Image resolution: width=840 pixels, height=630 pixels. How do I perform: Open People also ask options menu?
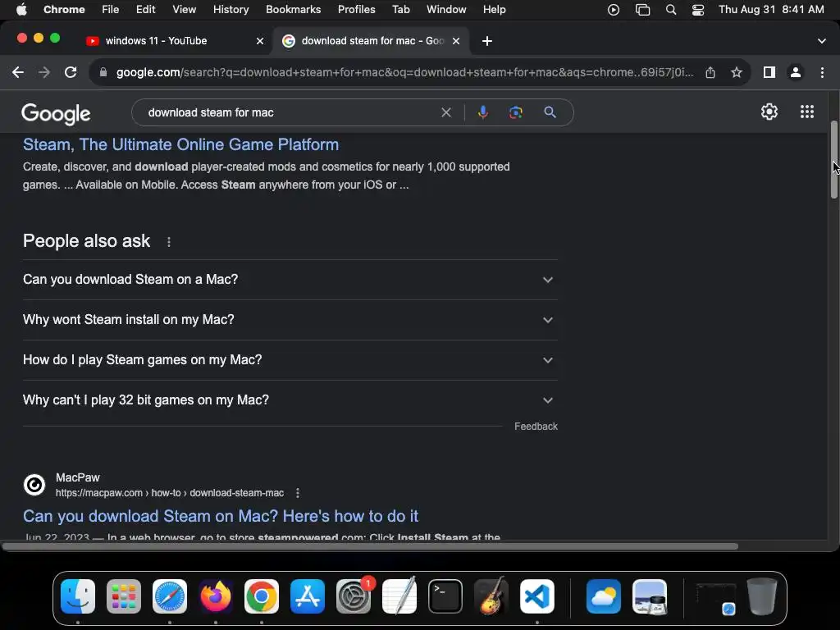coord(169,242)
